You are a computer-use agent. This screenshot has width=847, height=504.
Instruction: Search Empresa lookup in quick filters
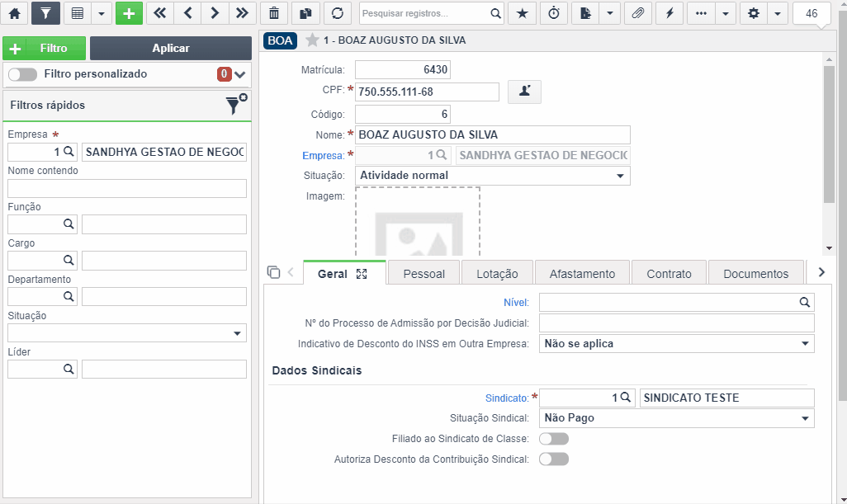(x=69, y=152)
